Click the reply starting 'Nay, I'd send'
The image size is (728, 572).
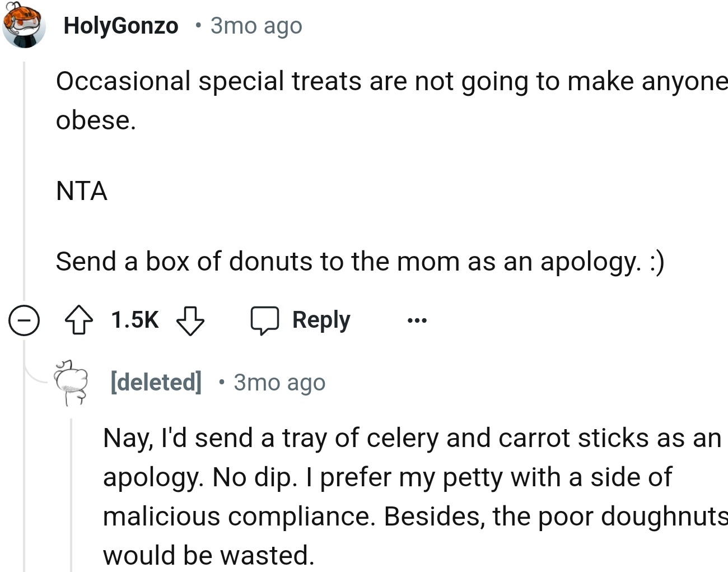pos(412,438)
